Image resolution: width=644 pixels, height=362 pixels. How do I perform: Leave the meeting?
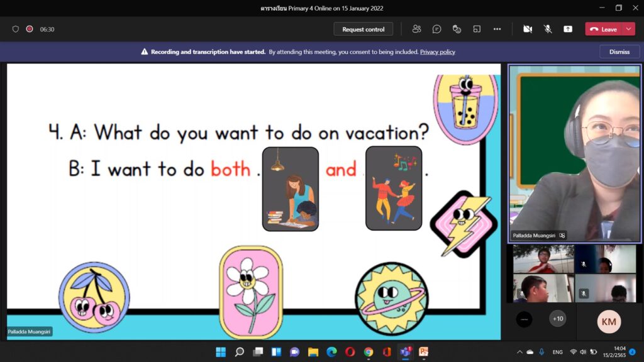tap(604, 29)
